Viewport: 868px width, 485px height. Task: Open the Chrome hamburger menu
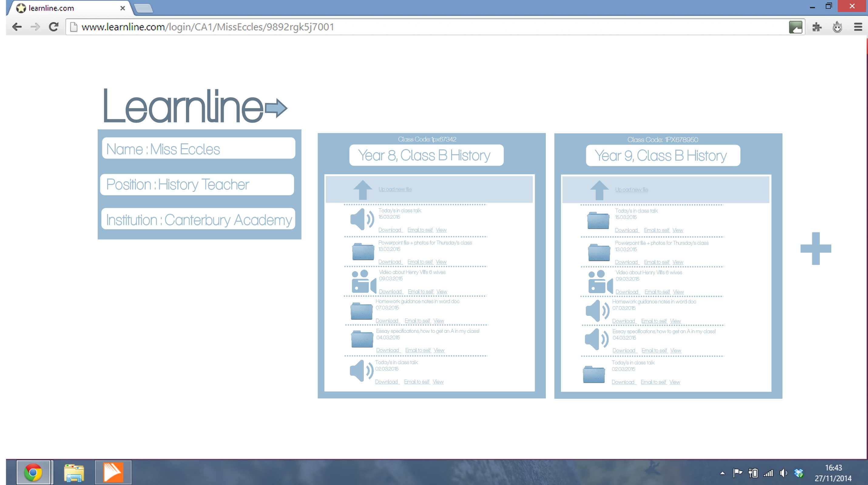coord(858,27)
